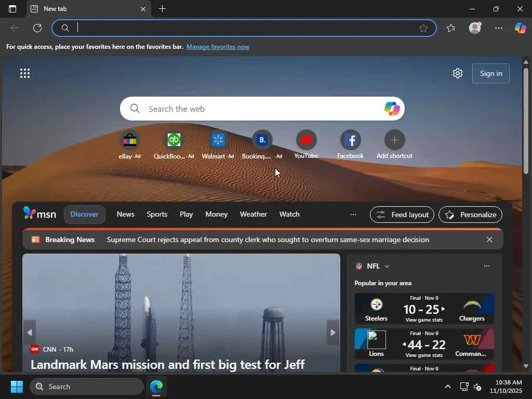532x399 pixels.
Task: Click the address bar field
Action: click(x=244, y=28)
